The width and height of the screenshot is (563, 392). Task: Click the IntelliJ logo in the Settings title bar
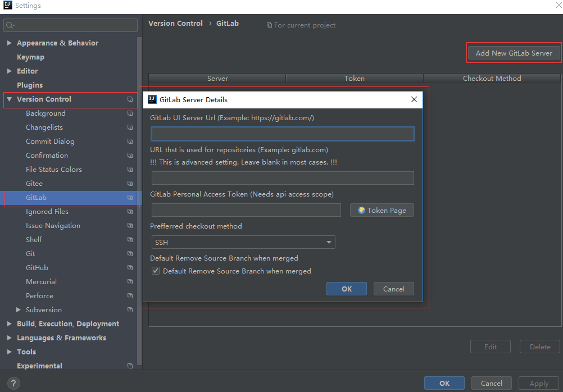click(x=7, y=6)
